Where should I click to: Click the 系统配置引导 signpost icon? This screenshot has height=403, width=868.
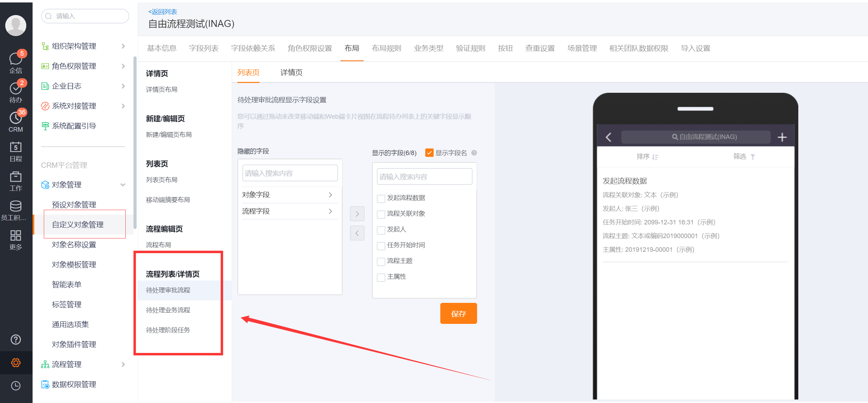[45, 126]
